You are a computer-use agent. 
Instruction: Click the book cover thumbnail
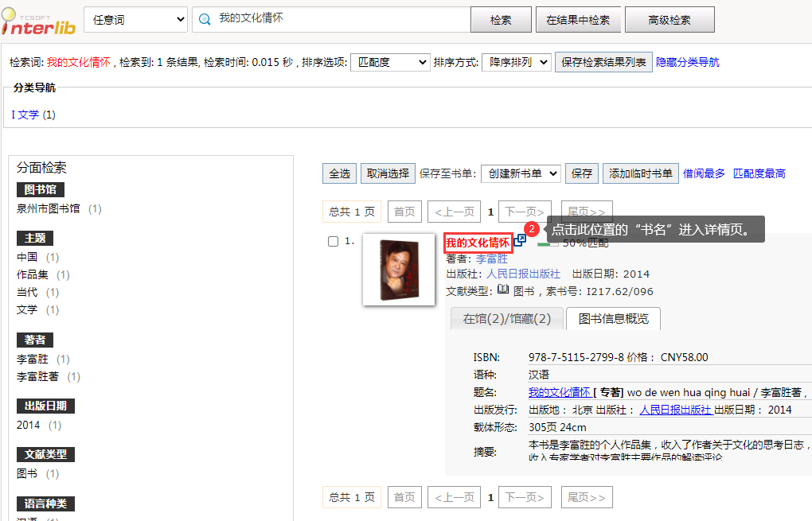pos(398,269)
